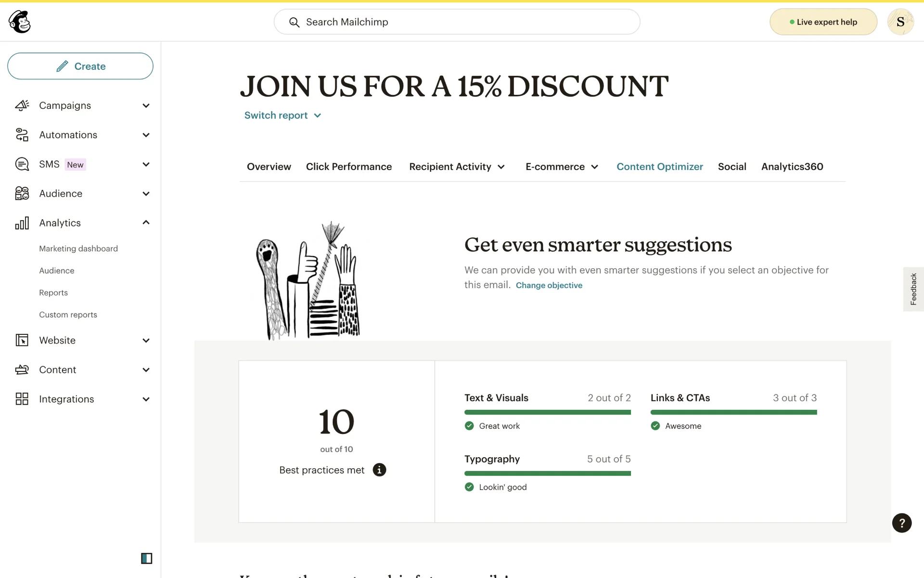This screenshot has width=924, height=578.
Task: Go to the Analytics360 tab
Action: click(x=792, y=167)
